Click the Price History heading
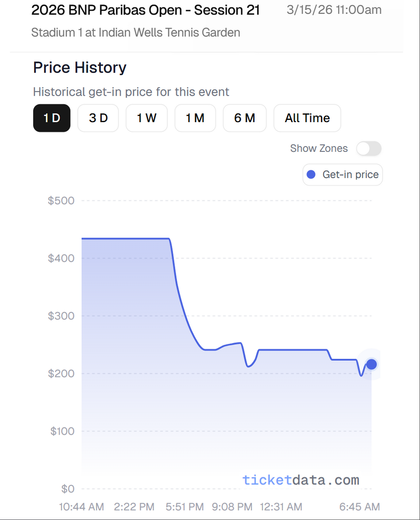Screen dimensions: 420x520 (x=80, y=68)
